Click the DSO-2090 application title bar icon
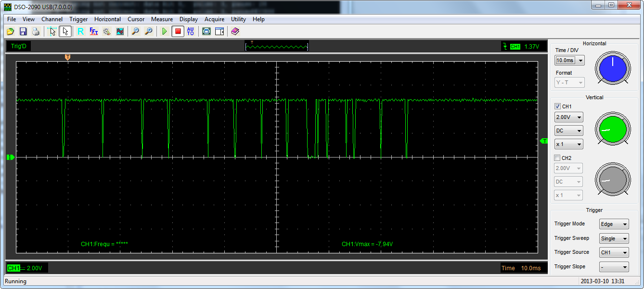644x289 pixels. [x=8, y=6]
